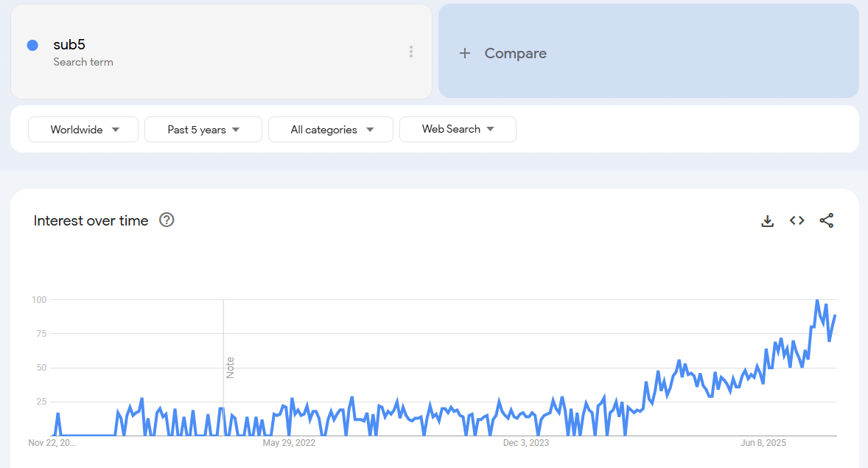Image resolution: width=868 pixels, height=468 pixels.
Task: Open the Past 5 years dropdown
Action: point(203,130)
